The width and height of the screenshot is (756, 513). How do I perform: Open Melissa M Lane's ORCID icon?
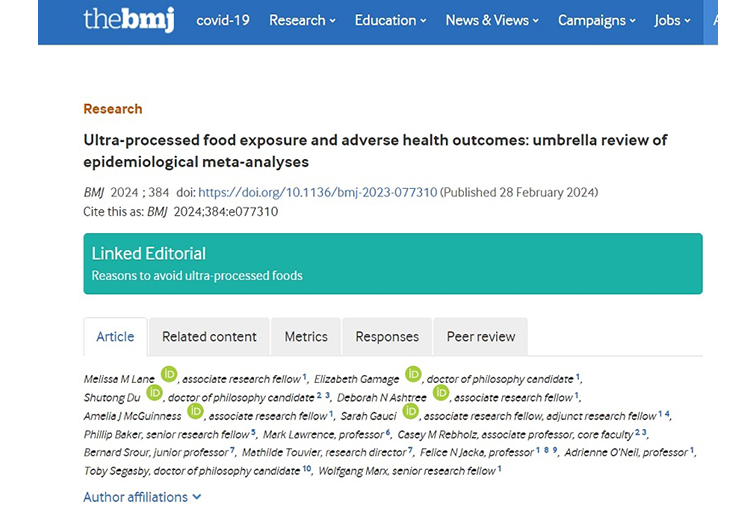(169, 375)
